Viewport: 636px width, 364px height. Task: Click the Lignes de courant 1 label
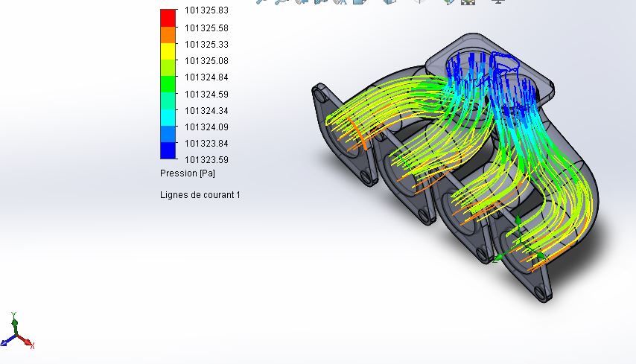tap(200, 195)
